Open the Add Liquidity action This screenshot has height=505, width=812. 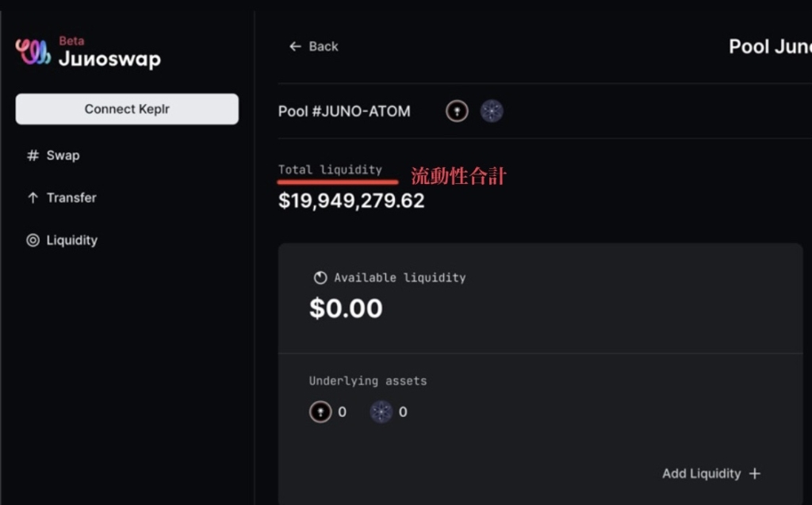tap(711, 473)
